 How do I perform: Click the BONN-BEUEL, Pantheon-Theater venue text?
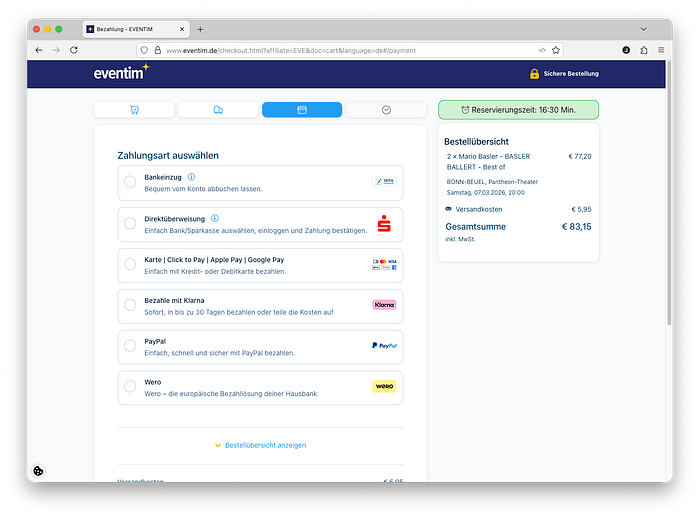tap(492, 182)
